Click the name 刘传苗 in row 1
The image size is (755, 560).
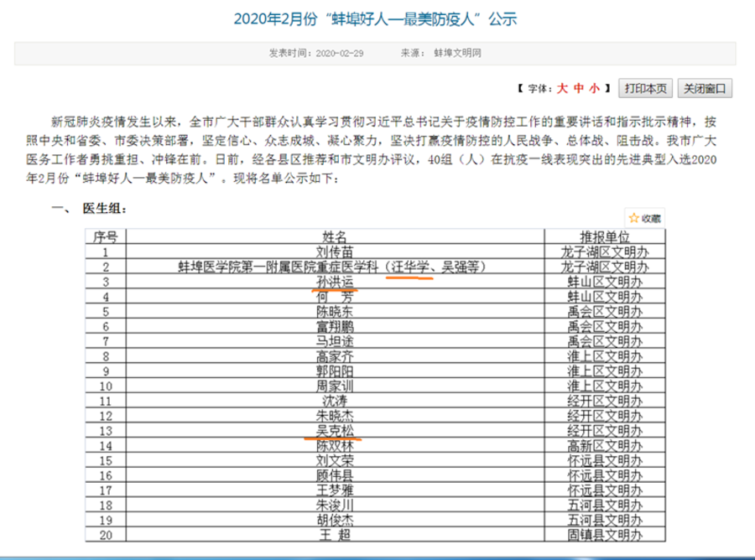click(x=334, y=251)
